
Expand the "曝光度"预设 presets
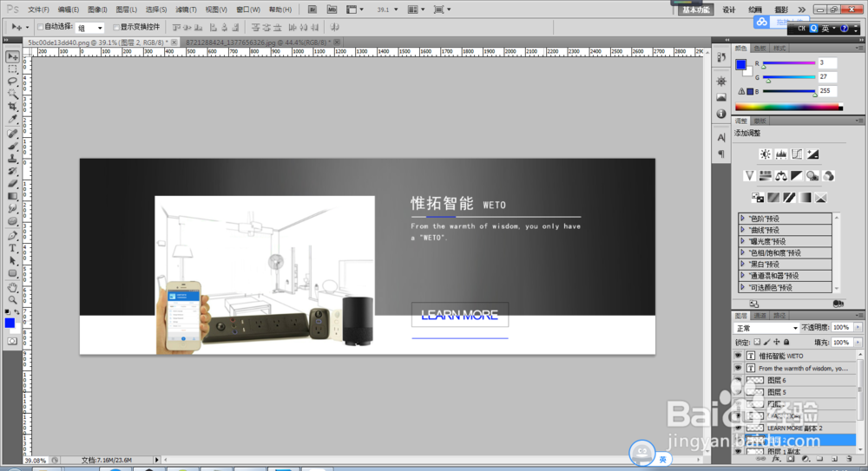(x=743, y=241)
